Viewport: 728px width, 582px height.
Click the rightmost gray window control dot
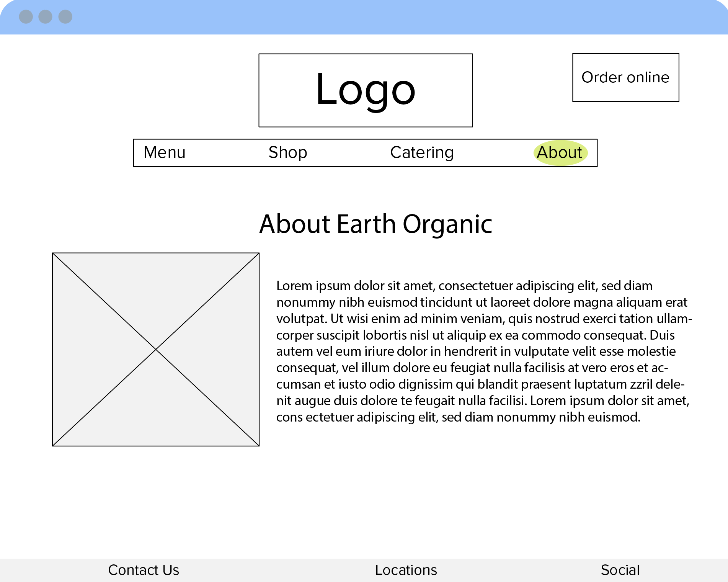click(x=65, y=17)
